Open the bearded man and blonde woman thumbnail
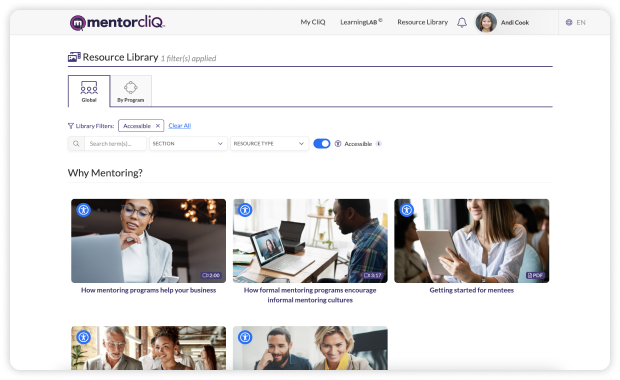The width and height of the screenshot is (620, 380). click(310, 348)
